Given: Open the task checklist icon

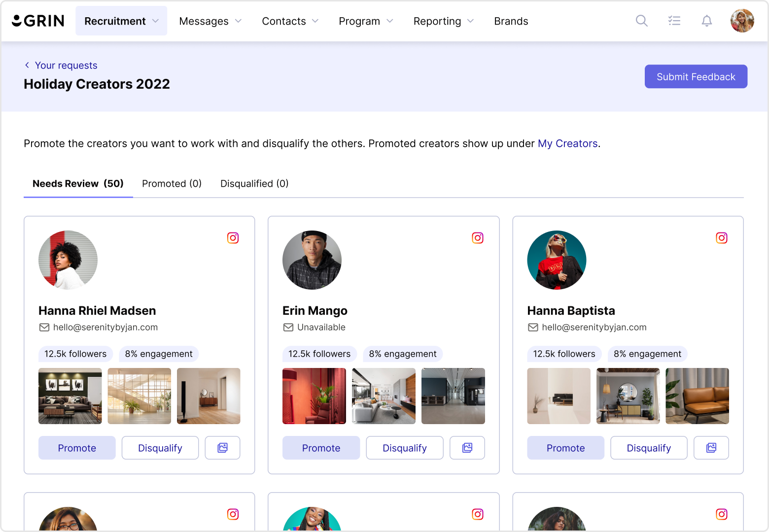Looking at the screenshot, I should [674, 21].
